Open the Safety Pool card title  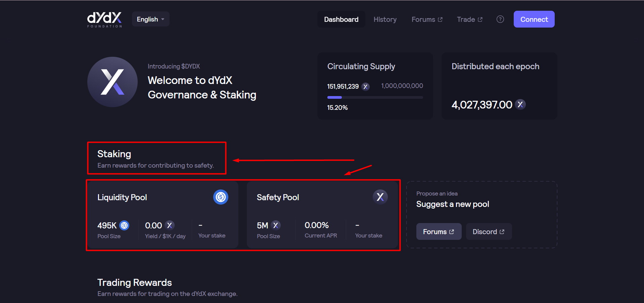pos(278,197)
